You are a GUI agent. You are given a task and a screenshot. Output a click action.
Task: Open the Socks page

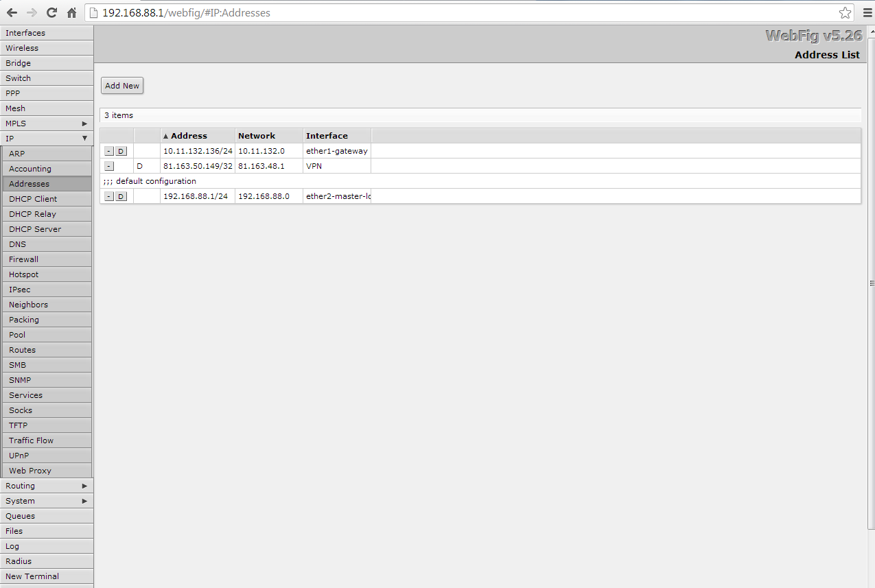point(47,410)
